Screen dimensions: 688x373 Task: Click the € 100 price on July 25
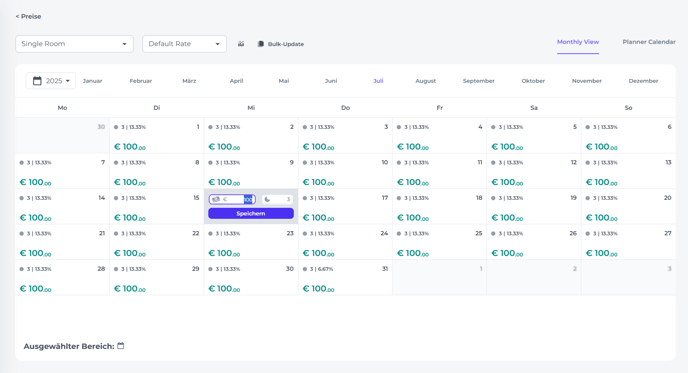pos(413,253)
